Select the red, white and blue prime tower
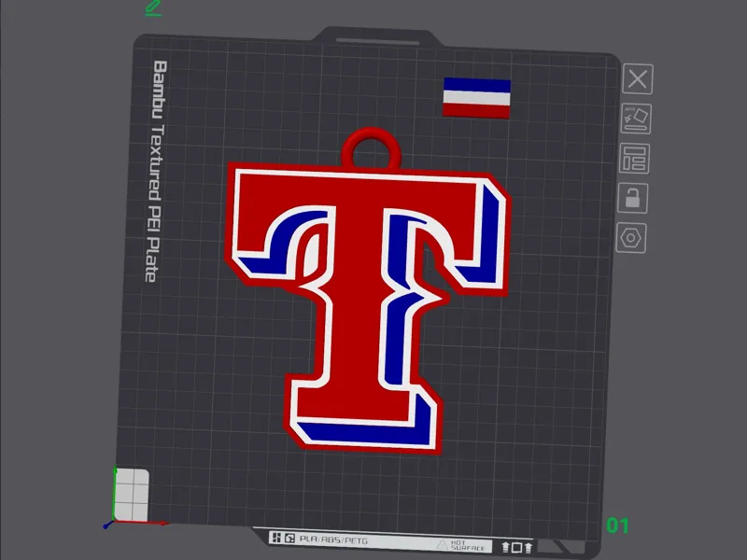 pyautogui.click(x=477, y=98)
